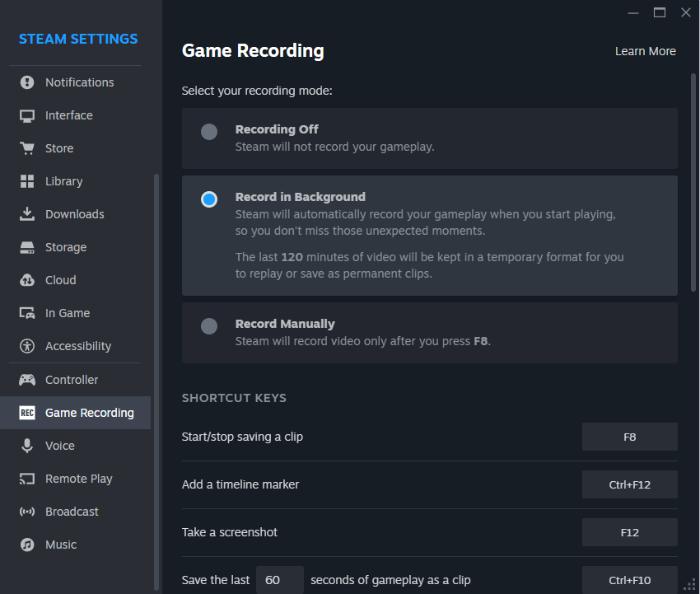Click the REC Game Recording icon

pos(27,413)
